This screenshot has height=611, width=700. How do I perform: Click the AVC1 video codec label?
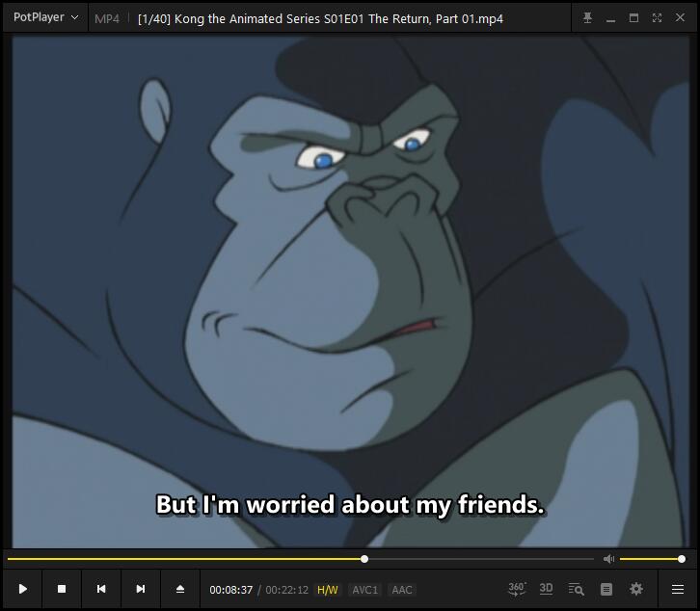[x=364, y=590]
